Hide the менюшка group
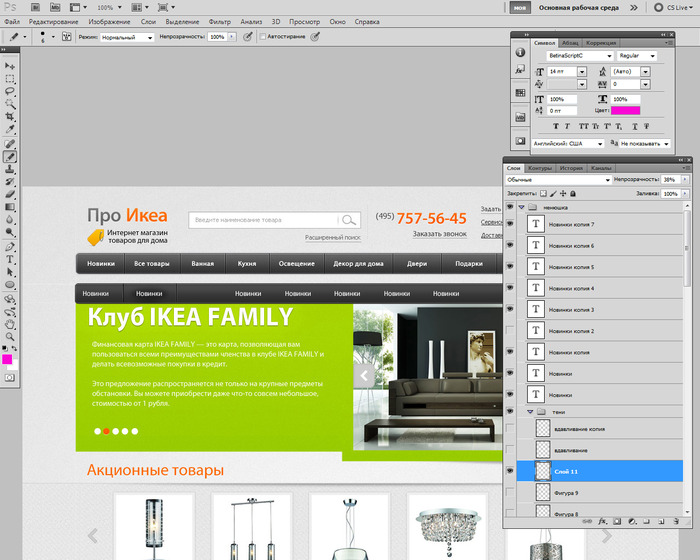This screenshot has width=700, height=560. [x=510, y=207]
